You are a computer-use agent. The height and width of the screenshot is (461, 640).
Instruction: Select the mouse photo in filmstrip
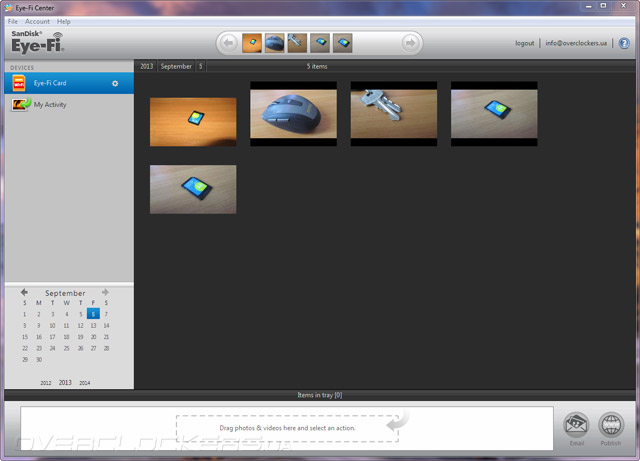coord(275,43)
